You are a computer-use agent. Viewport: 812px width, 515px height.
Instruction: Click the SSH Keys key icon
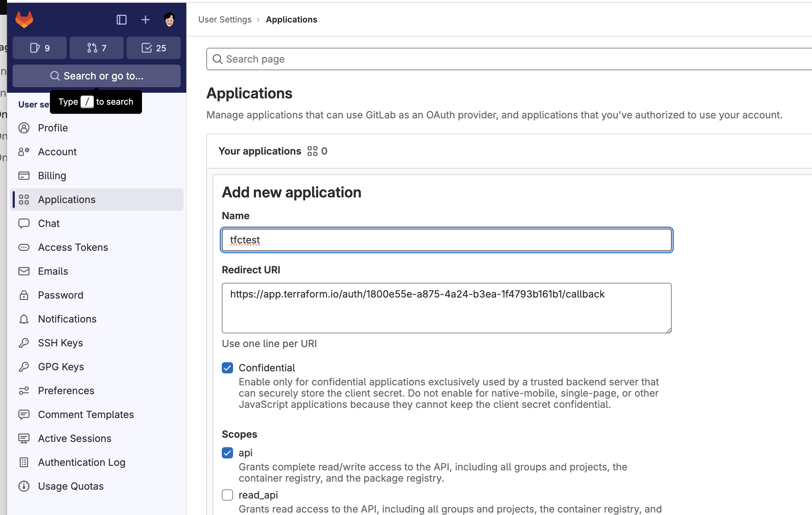(x=24, y=343)
